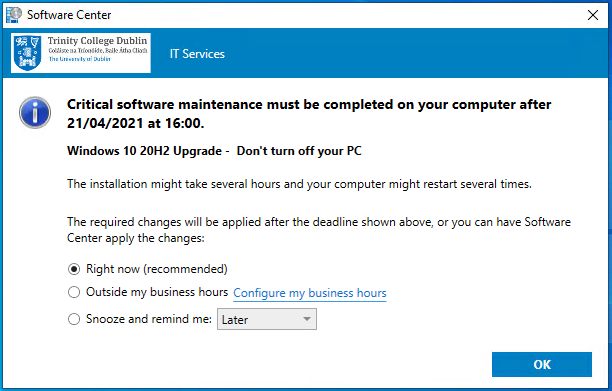Close the Software Center dialog
Viewport: 612px width, 391px height.
pyautogui.click(x=593, y=15)
